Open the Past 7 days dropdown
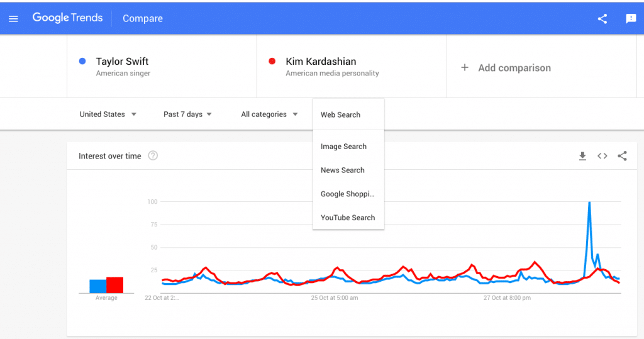 187,114
